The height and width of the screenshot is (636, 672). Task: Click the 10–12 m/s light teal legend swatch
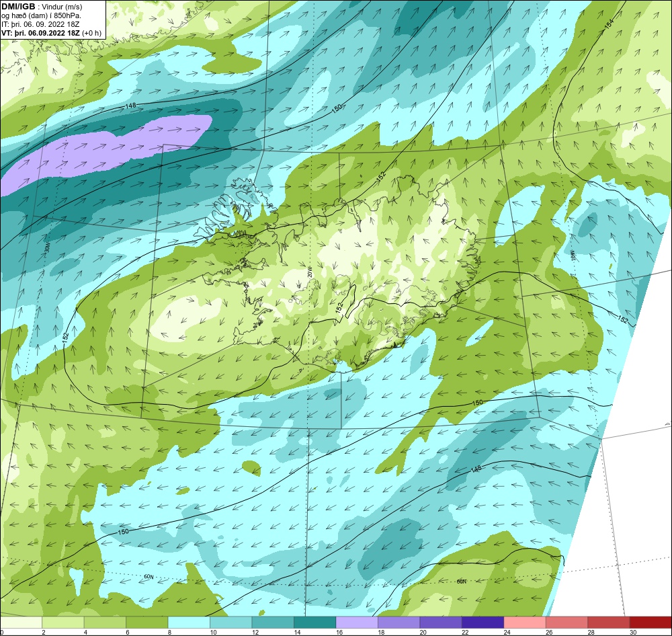point(231,623)
